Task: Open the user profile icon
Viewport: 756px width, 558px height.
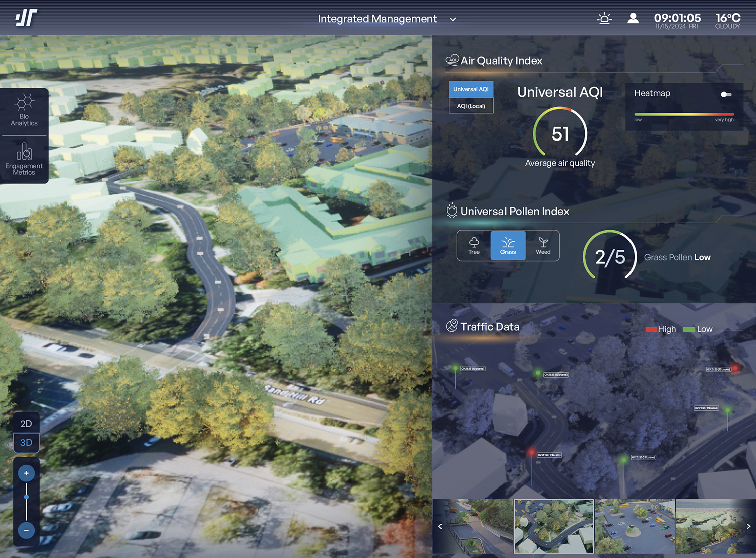Action: [633, 18]
